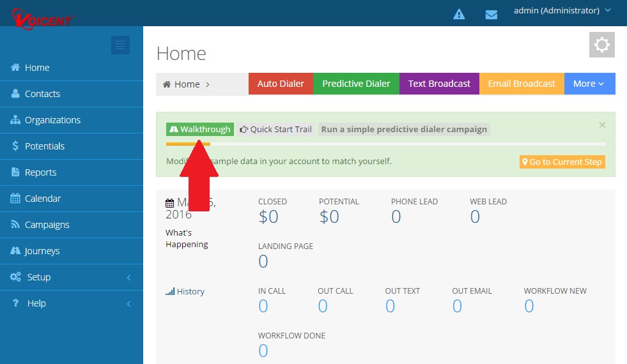627x364 pixels.
Task: Click the warning triangle alert icon
Action: point(459,14)
